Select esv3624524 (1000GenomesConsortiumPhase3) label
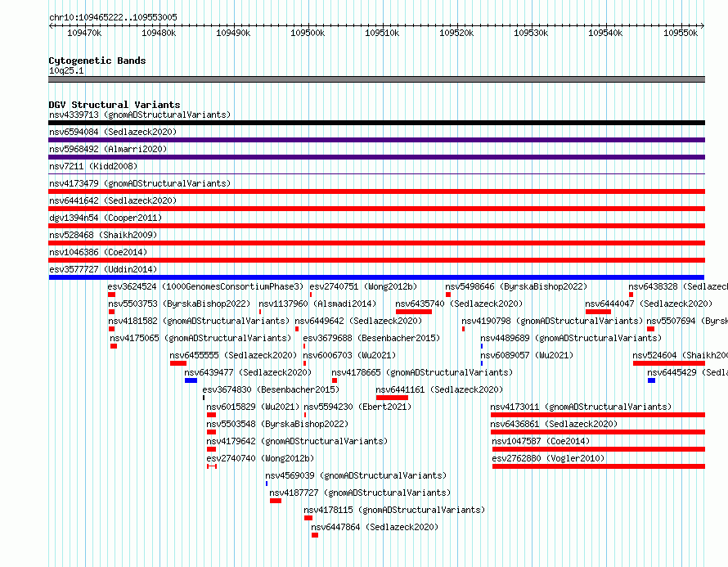The height and width of the screenshot is (567, 728). 205,286
